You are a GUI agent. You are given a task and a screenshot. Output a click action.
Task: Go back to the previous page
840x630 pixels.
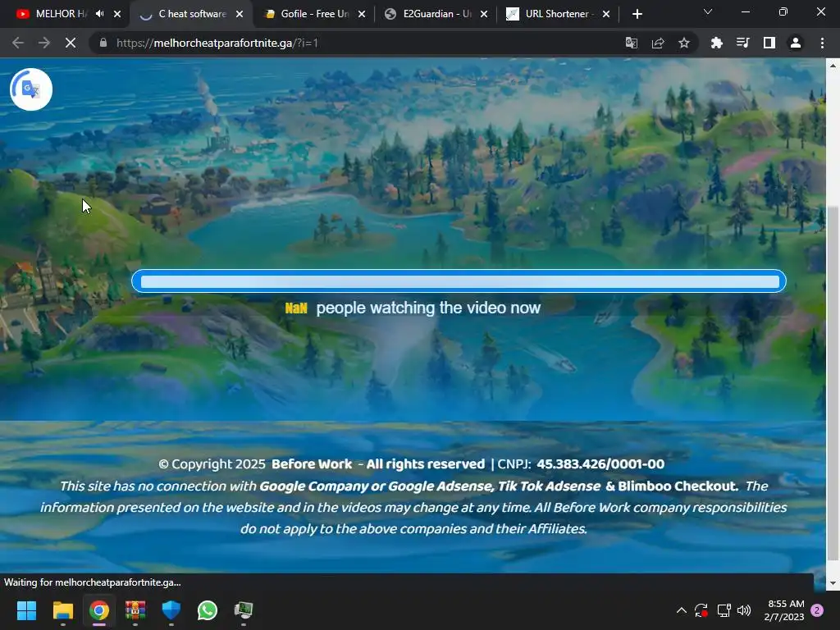(18, 43)
